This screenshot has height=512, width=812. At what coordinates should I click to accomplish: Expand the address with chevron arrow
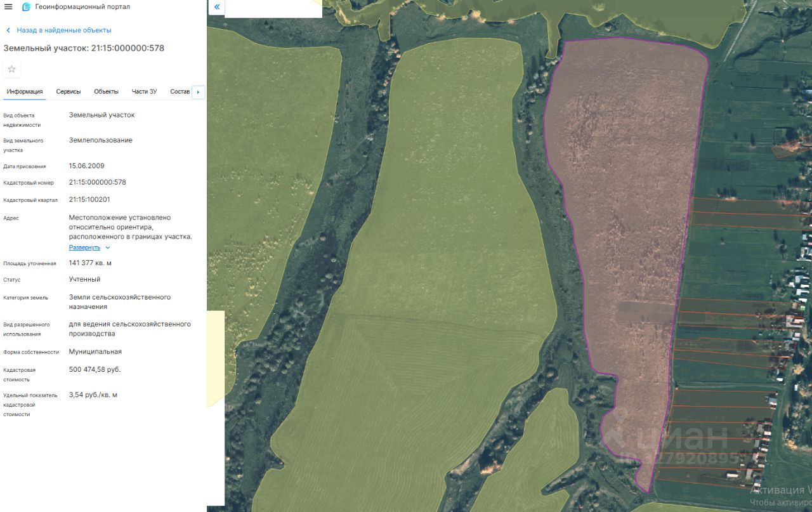click(108, 247)
